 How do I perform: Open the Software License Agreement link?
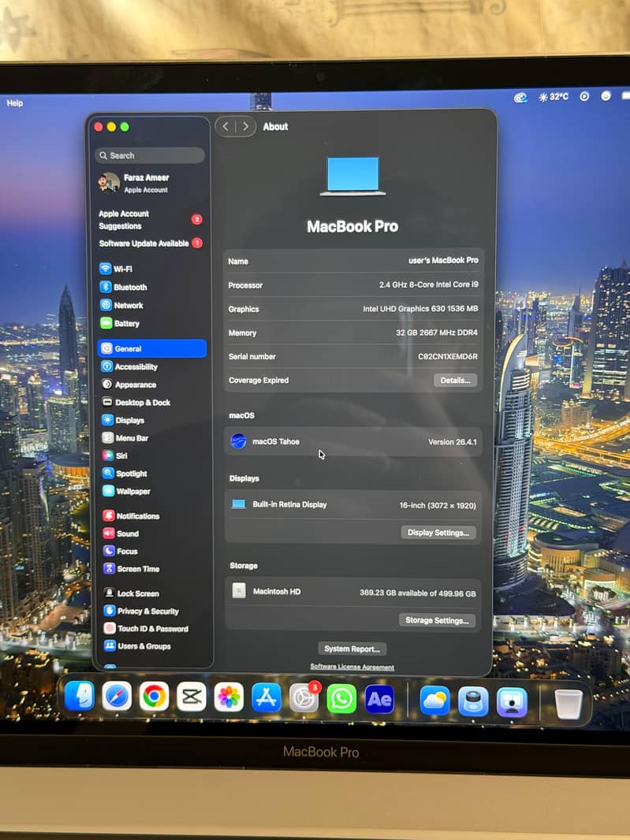click(x=352, y=667)
